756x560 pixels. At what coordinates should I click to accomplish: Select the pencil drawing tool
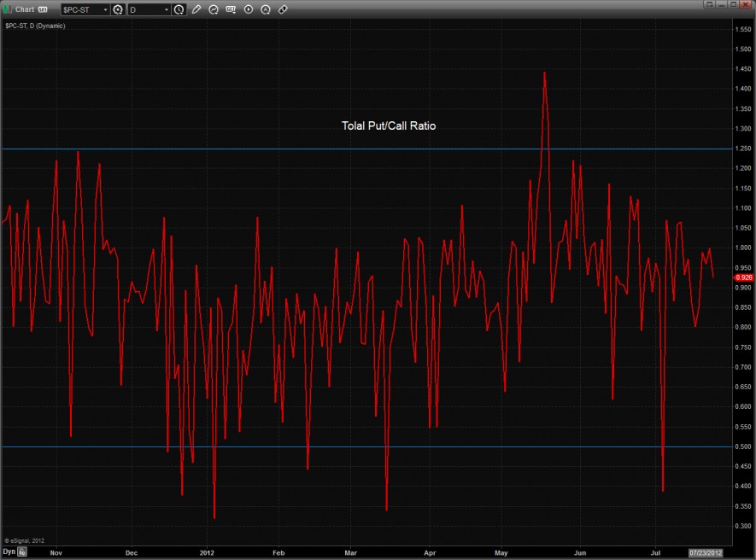tap(196, 9)
